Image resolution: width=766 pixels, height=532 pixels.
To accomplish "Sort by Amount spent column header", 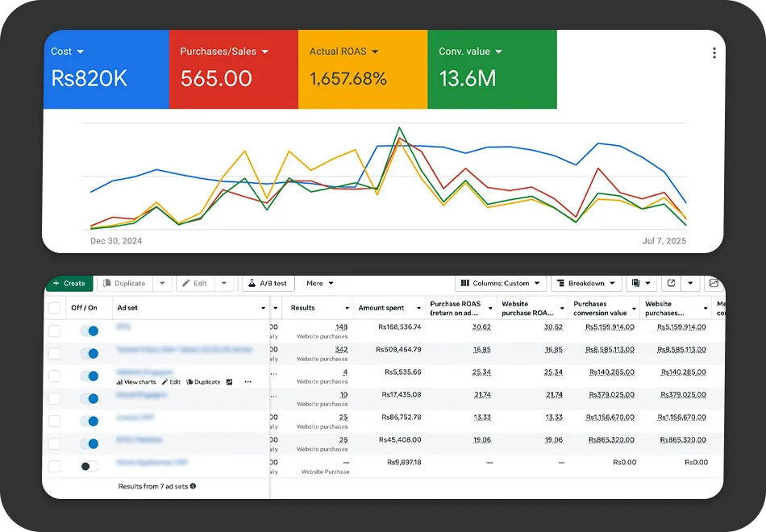I will [x=382, y=308].
